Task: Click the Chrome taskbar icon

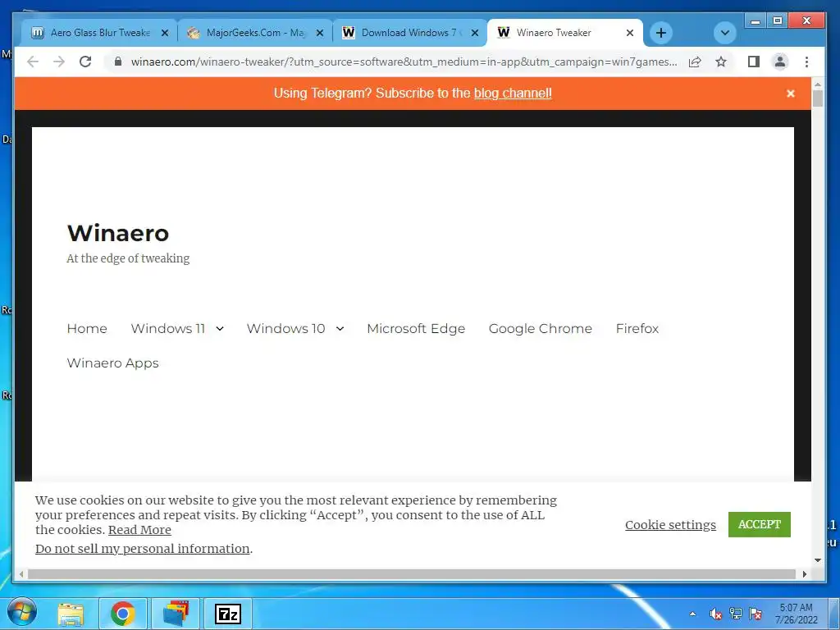Action: tap(123, 614)
